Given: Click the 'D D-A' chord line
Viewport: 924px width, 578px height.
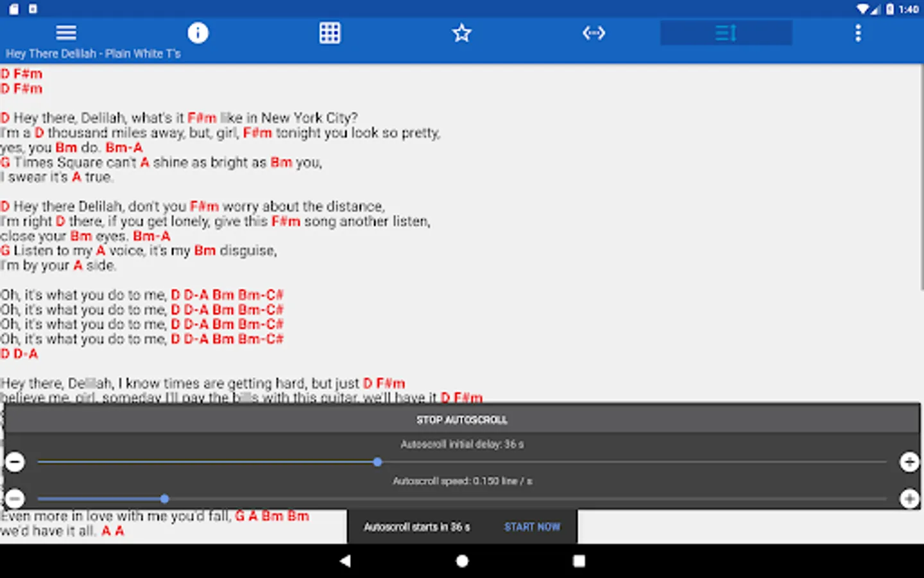Looking at the screenshot, I should point(19,354).
